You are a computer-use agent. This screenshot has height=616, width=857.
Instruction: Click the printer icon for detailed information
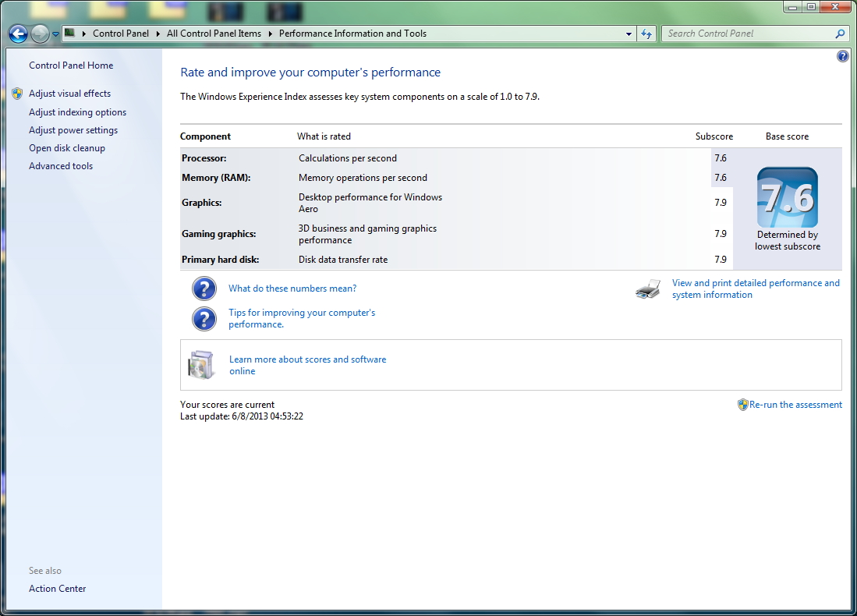click(x=648, y=289)
